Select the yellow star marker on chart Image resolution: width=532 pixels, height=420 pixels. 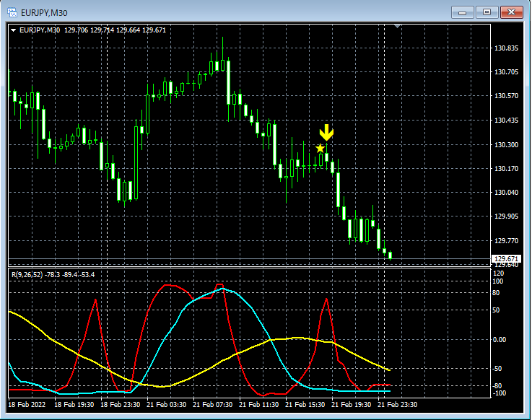click(x=320, y=148)
